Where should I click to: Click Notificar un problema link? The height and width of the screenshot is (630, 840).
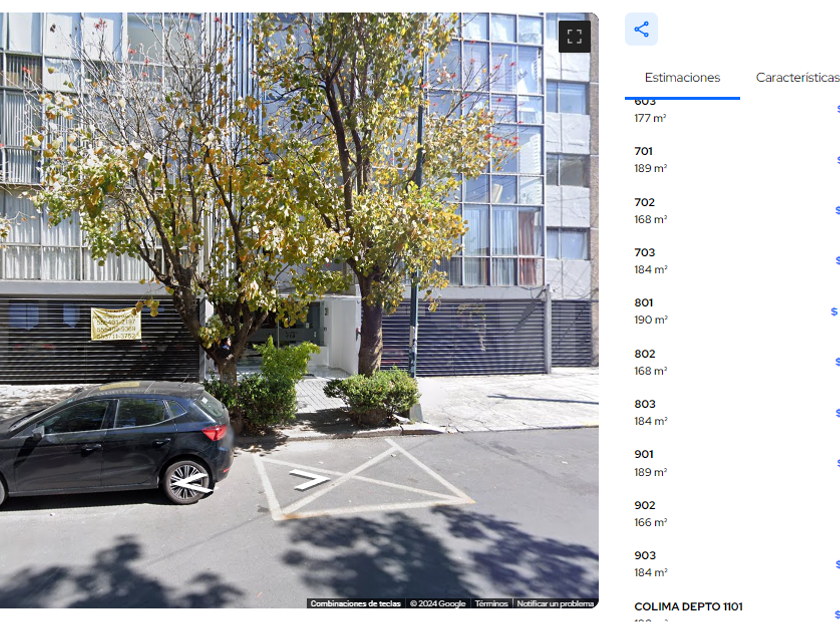(x=555, y=603)
